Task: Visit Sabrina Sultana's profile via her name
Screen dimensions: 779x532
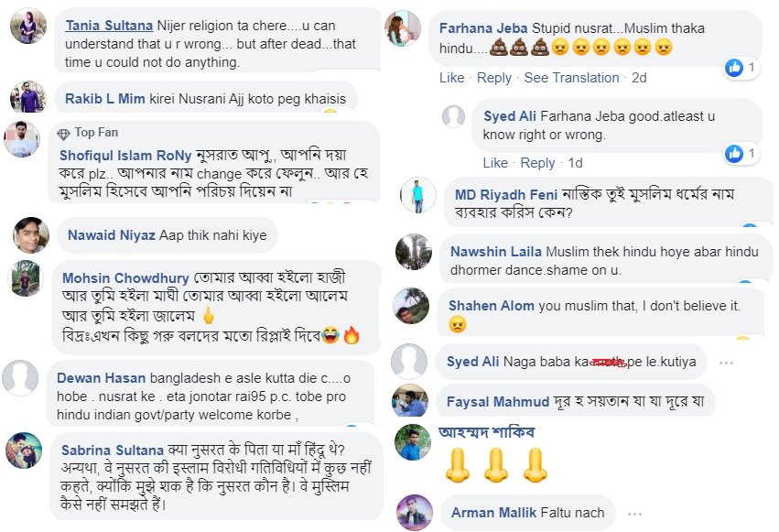Action: point(113,450)
